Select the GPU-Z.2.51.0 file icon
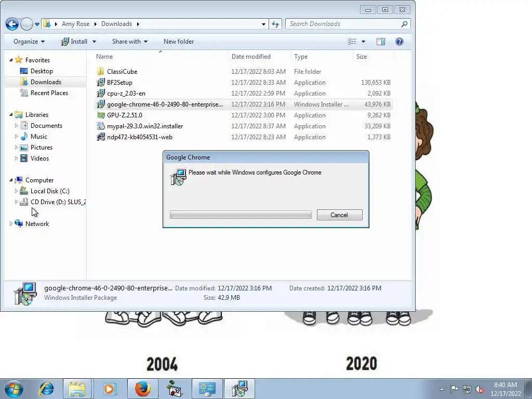 click(100, 115)
